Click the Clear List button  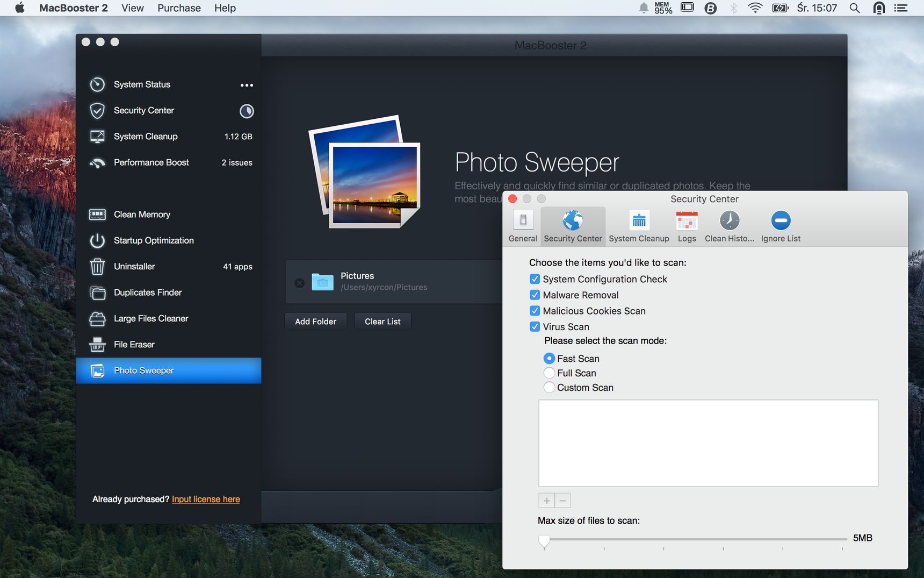(x=382, y=322)
